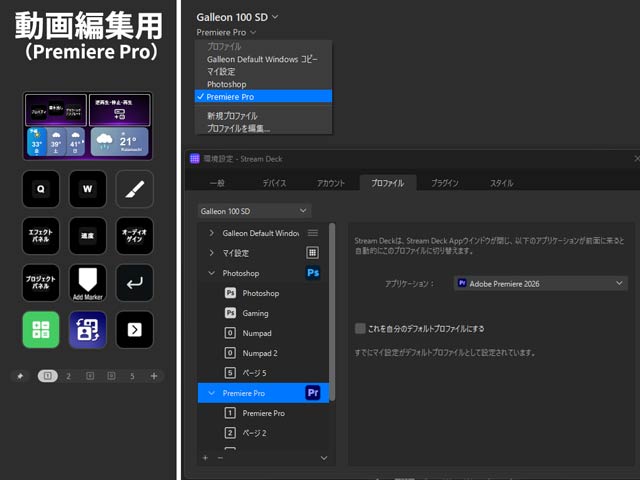Viewport: 640px width, 480px height.
Task: Select マイ設定 in profile menu
Action: coord(263,72)
